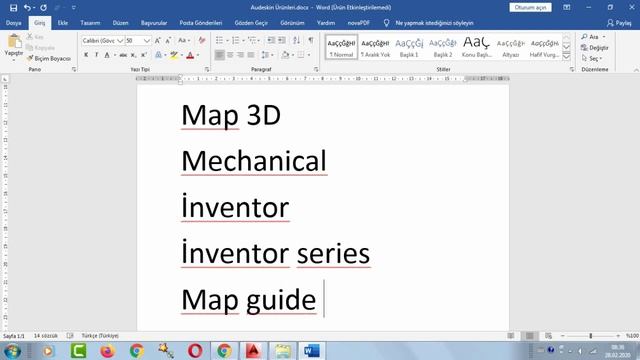Open the Paragraf dialog launcher
This screenshot has height=360, width=640.
tap(316, 69)
